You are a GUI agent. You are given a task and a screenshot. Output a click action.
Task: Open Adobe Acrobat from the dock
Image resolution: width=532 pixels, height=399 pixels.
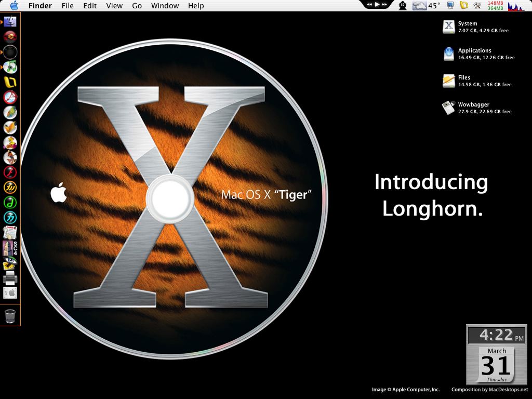pyautogui.click(x=10, y=97)
